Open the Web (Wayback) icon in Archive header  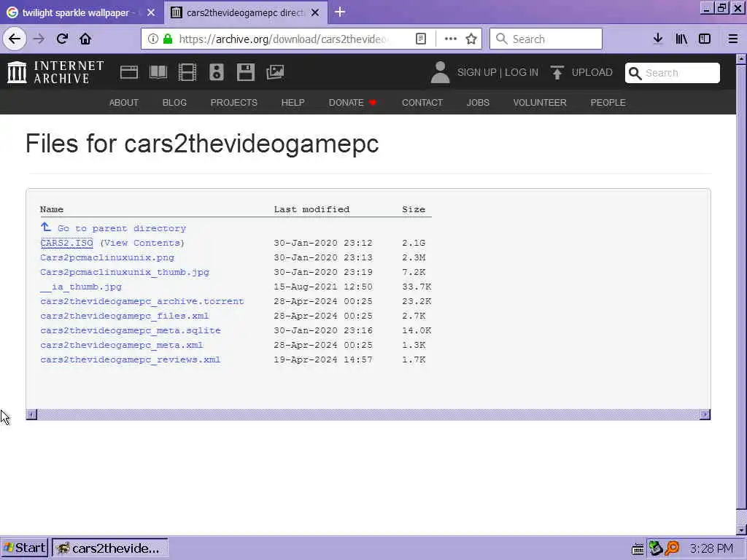tap(128, 72)
